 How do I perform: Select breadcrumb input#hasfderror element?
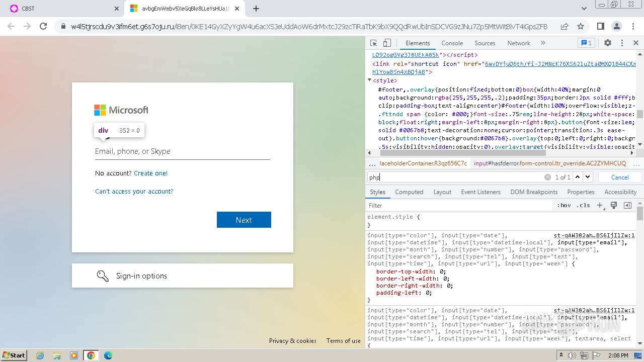(x=550, y=163)
